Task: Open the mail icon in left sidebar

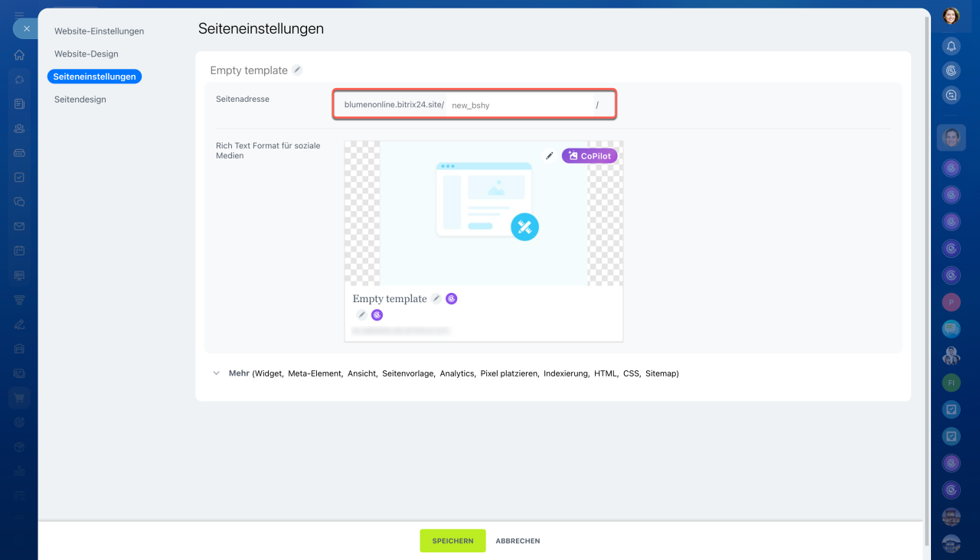Action: point(19,226)
